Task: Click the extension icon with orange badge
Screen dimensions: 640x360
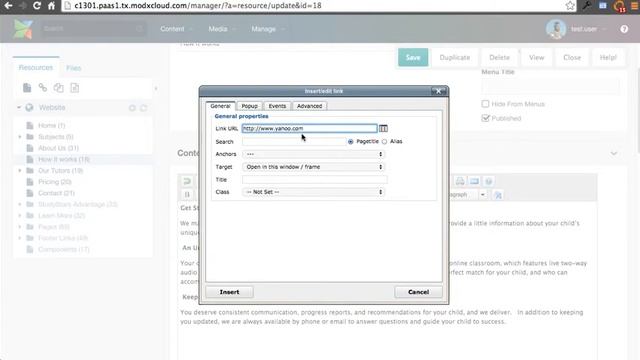Action: (620, 6)
